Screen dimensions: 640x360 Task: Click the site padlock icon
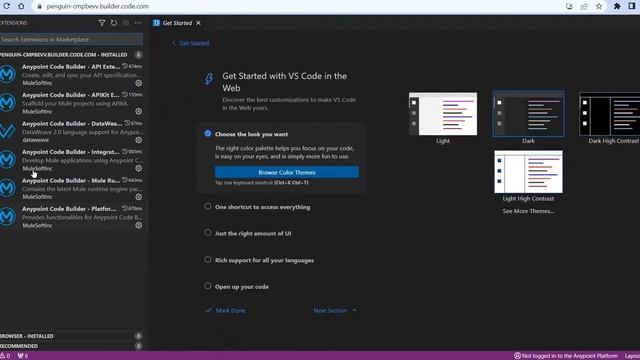tap(39, 6)
